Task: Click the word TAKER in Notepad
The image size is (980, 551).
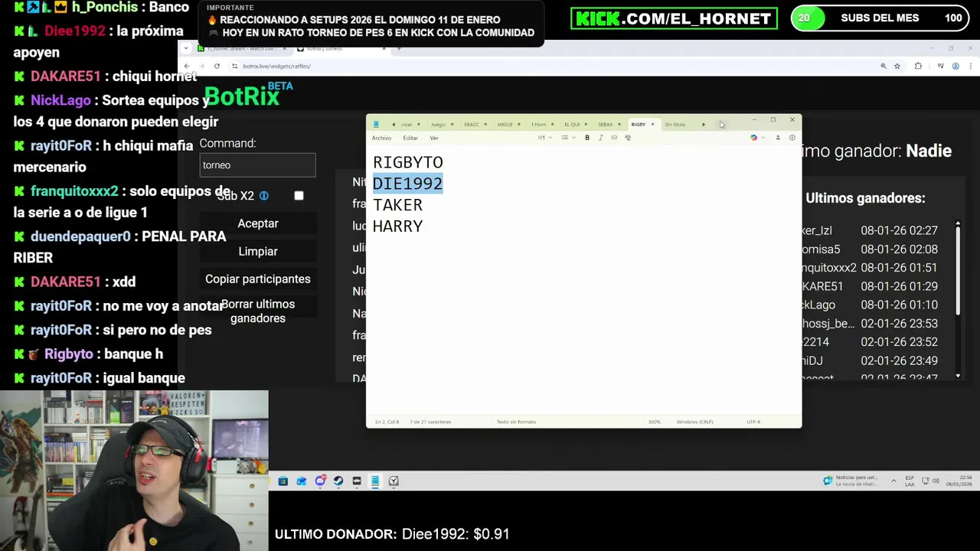Action: click(397, 205)
